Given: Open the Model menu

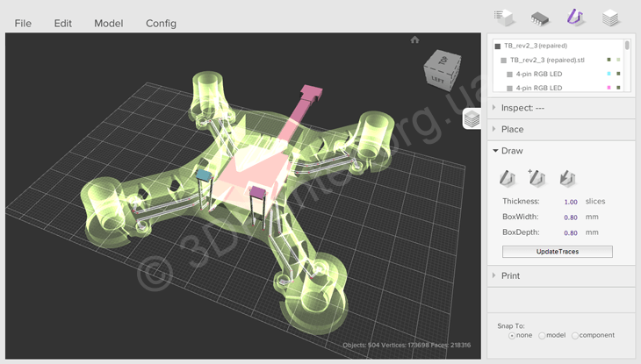Looking at the screenshot, I should 109,24.
